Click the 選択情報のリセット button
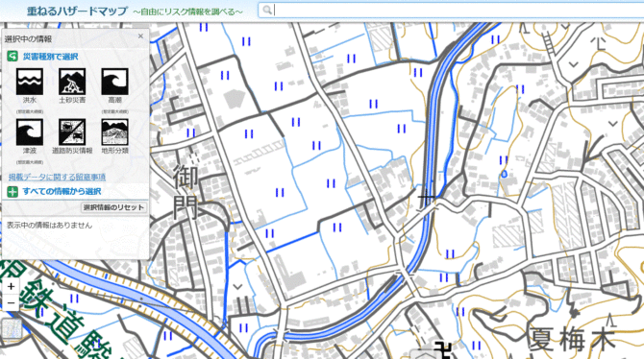644x359 pixels. 113,207
